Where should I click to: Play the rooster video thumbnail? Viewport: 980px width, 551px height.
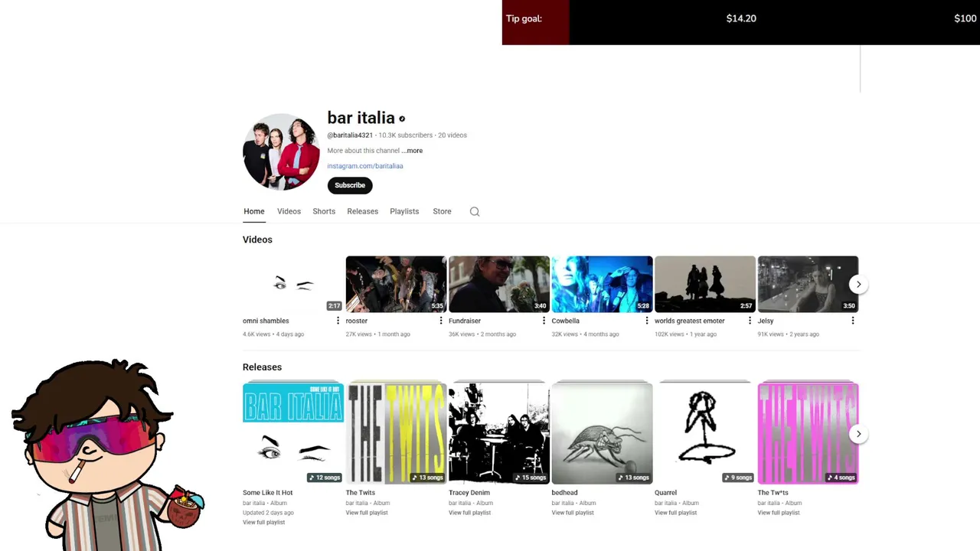pos(396,284)
